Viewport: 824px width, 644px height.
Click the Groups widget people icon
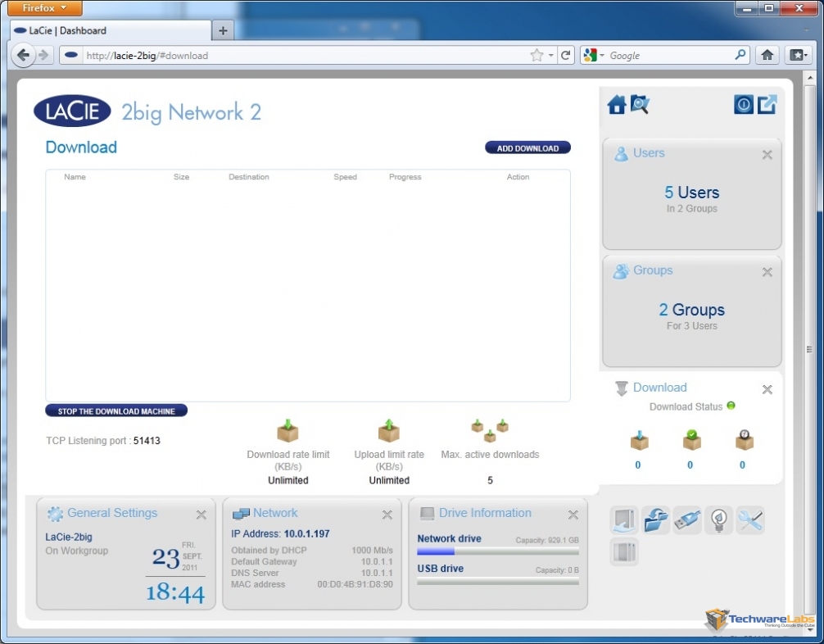[621, 271]
